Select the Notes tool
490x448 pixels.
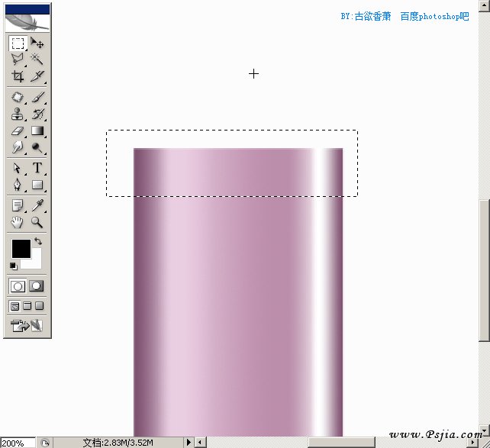[x=18, y=205]
